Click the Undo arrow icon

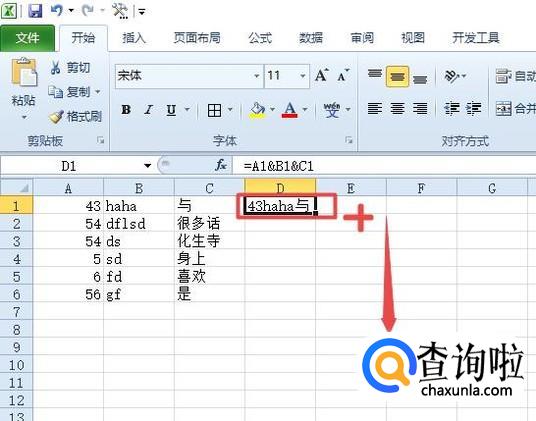tap(56, 11)
